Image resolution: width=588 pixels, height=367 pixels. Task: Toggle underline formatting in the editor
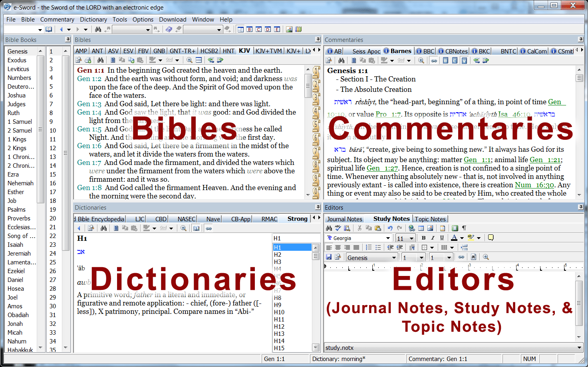point(442,238)
